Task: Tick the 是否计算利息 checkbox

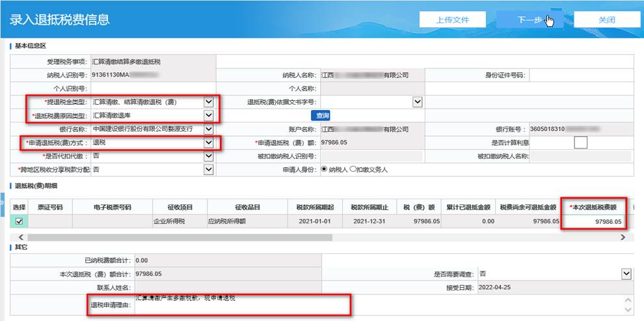Action: point(580,143)
